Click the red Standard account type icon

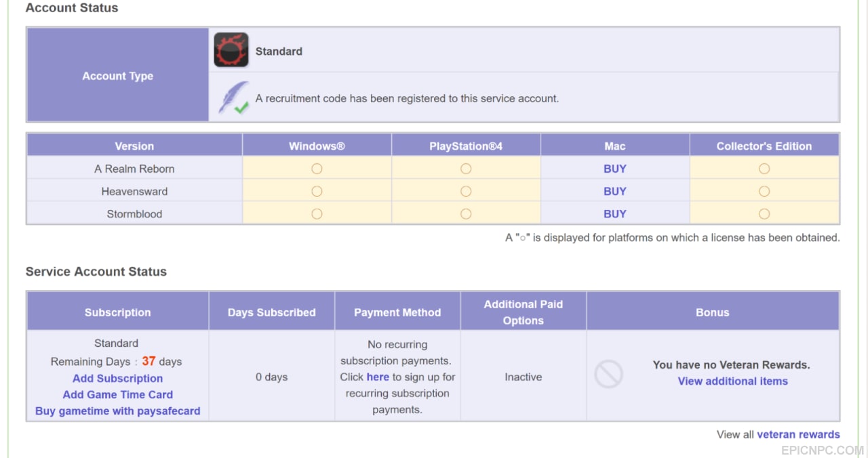(x=231, y=50)
